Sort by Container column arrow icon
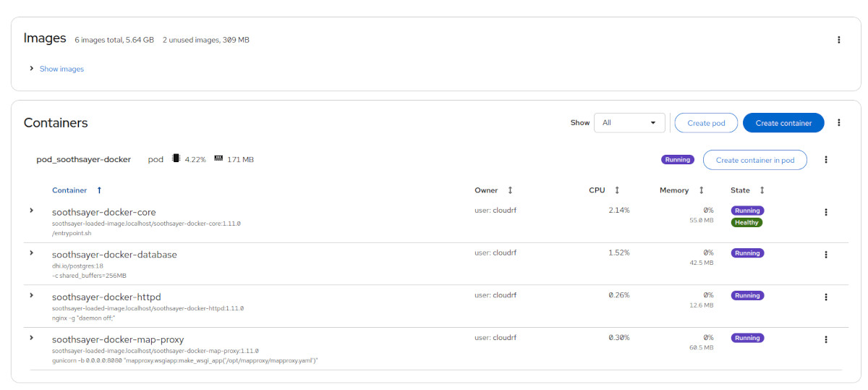Screen dimensions: 868x390 99,190
